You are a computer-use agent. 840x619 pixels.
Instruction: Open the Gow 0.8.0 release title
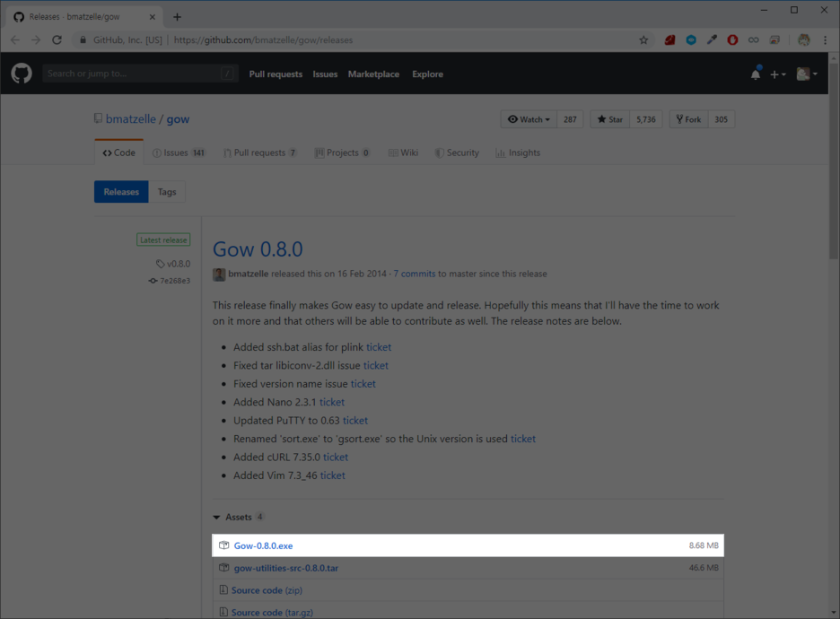258,249
